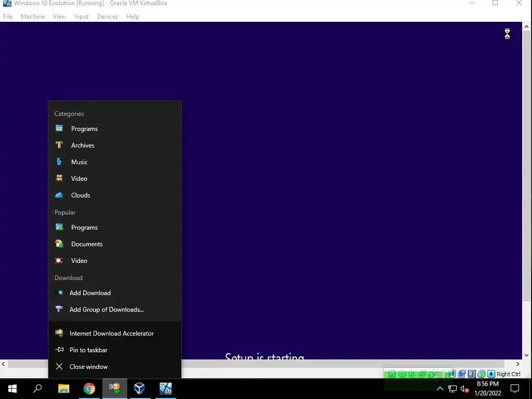532x399 pixels.
Task: Click the network tray icon
Action: coord(453,389)
